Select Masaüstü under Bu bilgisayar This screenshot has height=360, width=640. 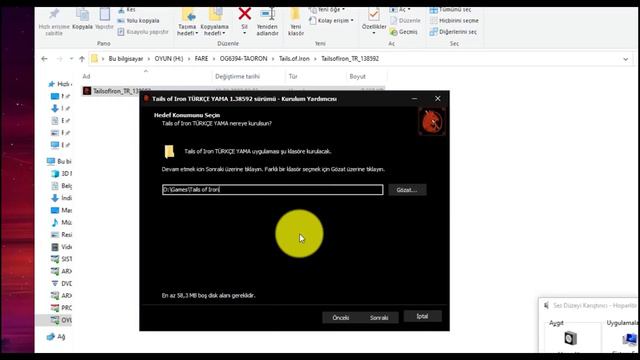click(61, 210)
